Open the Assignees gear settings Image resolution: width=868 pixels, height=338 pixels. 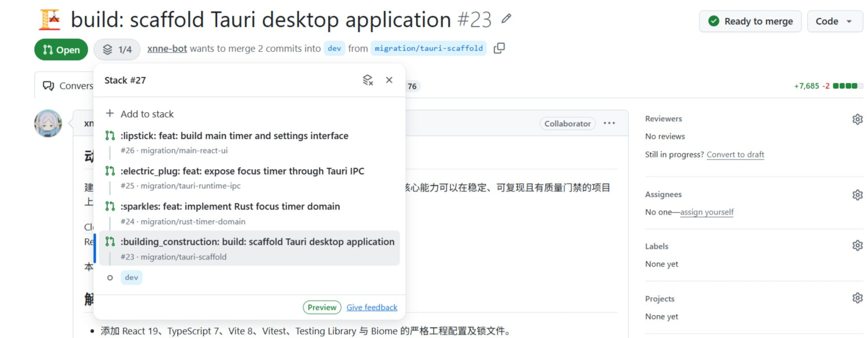857,195
